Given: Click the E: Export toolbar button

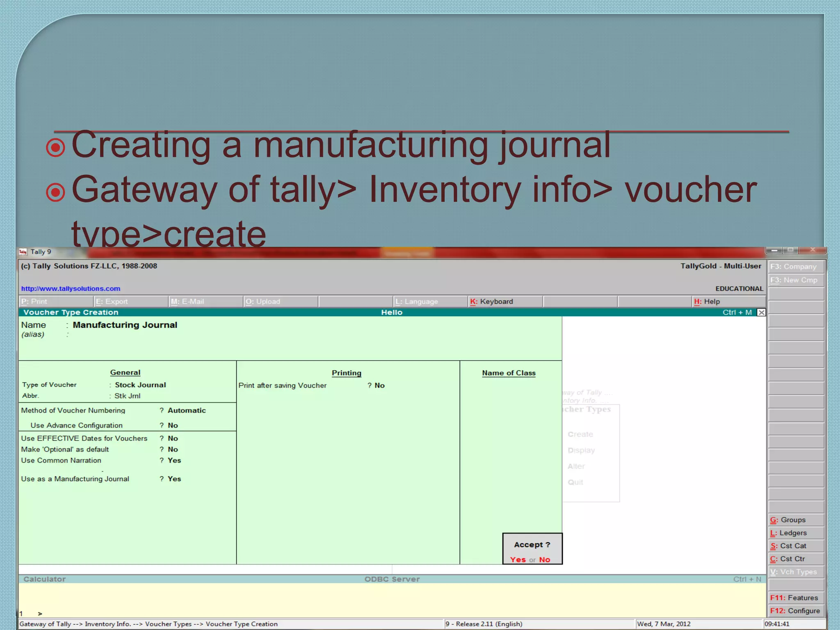Looking at the screenshot, I should 131,301.
